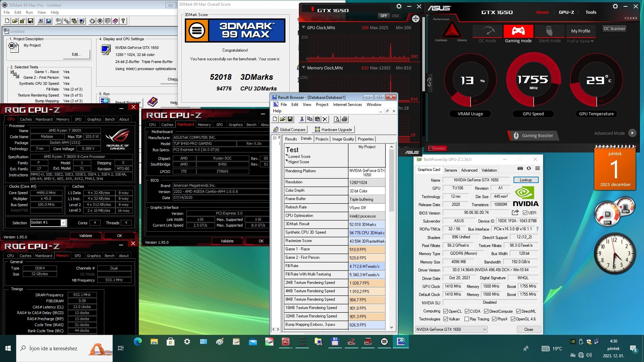Toggle Lowest Score sort arrow

coord(286,156)
